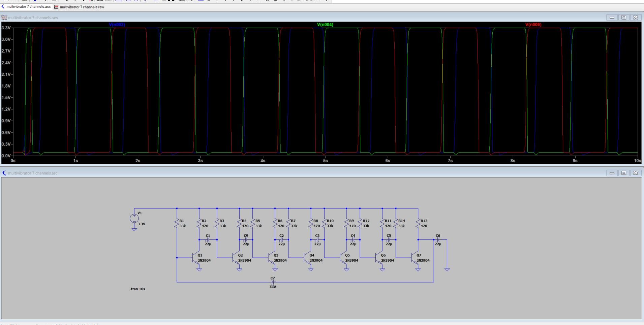Viewport: 644px width, 325px height.
Task: Click capacitor C6 near the ground
Action: [x=438, y=240]
